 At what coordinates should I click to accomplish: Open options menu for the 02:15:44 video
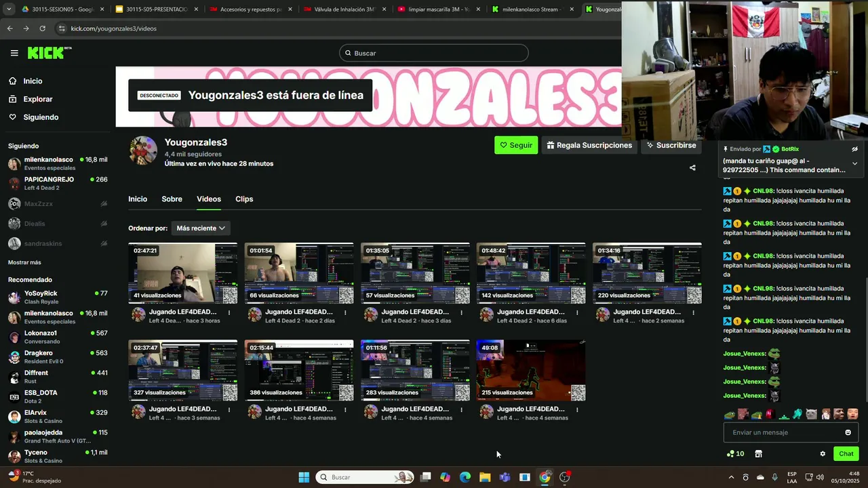(345, 409)
